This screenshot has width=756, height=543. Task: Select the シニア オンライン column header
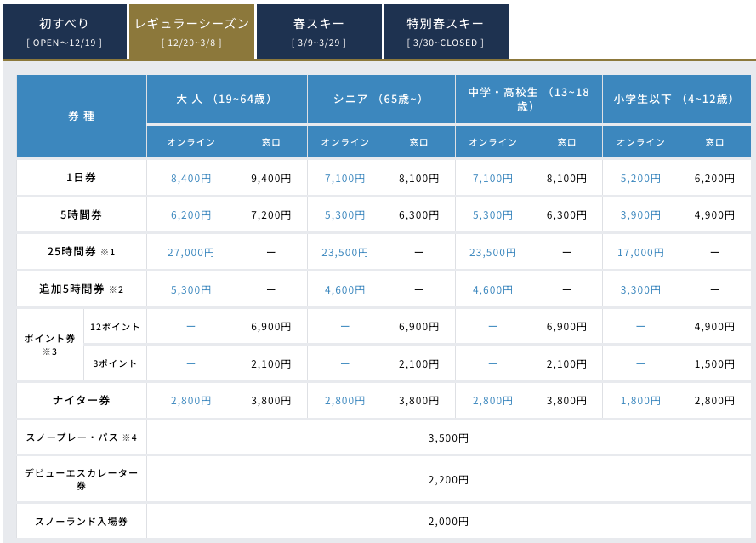tap(344, 141)
